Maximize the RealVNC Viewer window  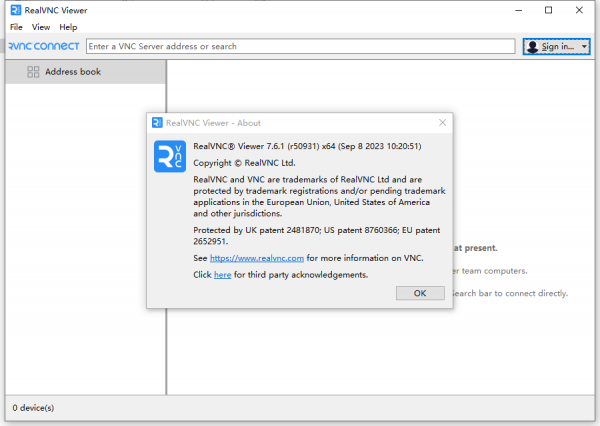coord(548,10)
